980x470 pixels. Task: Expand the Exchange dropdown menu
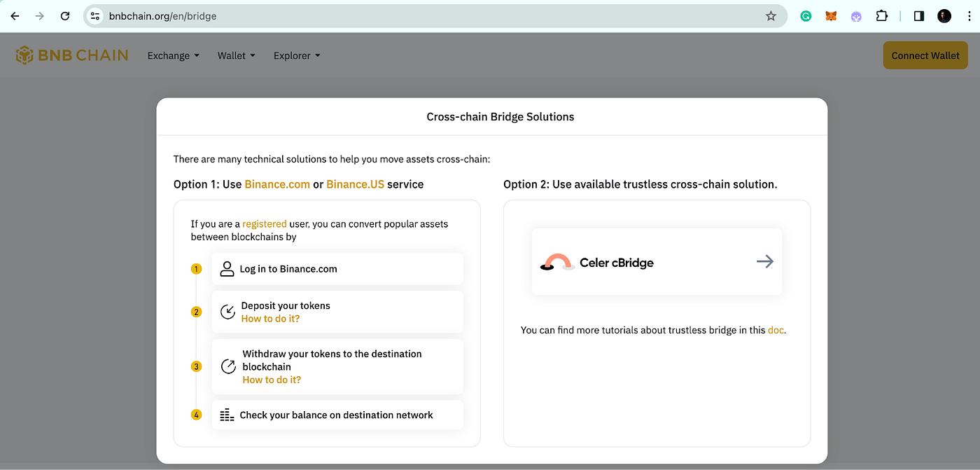174,55
